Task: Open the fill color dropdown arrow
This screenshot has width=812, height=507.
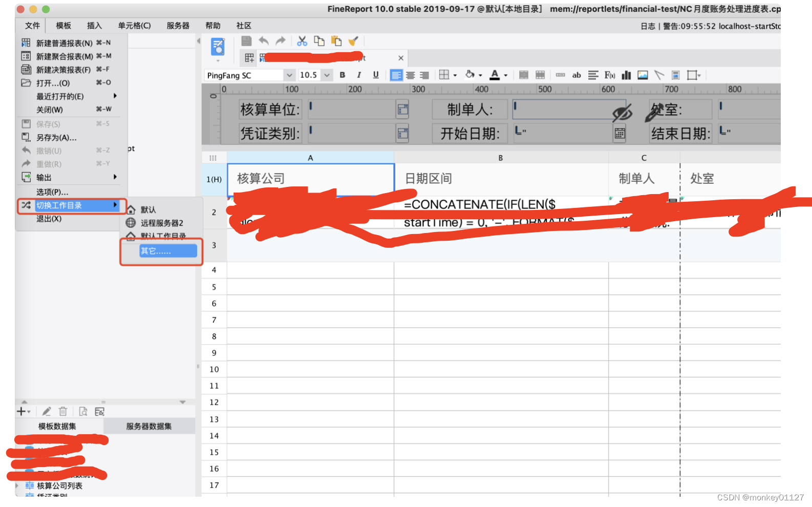Action: (x=480, y=76)
